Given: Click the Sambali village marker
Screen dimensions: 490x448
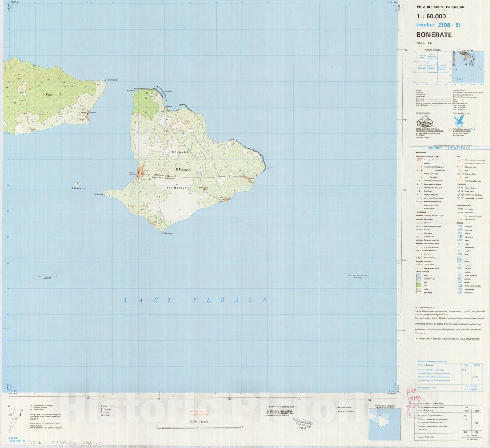Looking at the screenshot, I should [x=247, y=177].
